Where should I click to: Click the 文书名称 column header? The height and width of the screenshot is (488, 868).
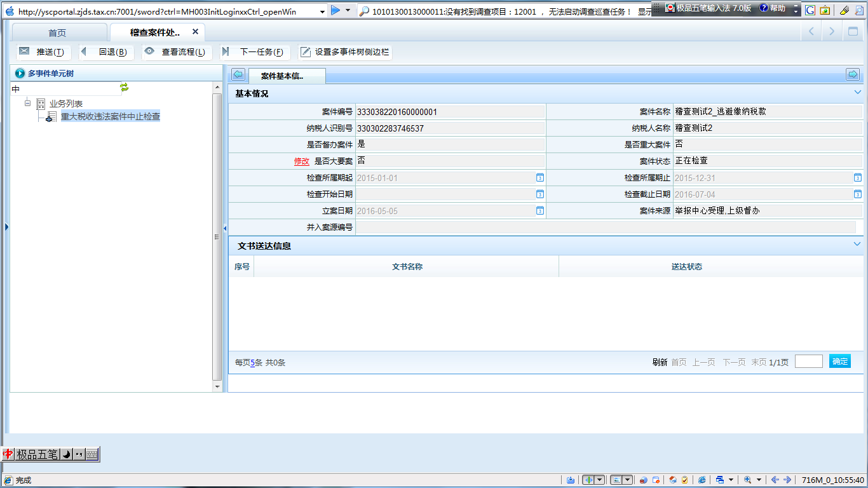coord(407,267)
